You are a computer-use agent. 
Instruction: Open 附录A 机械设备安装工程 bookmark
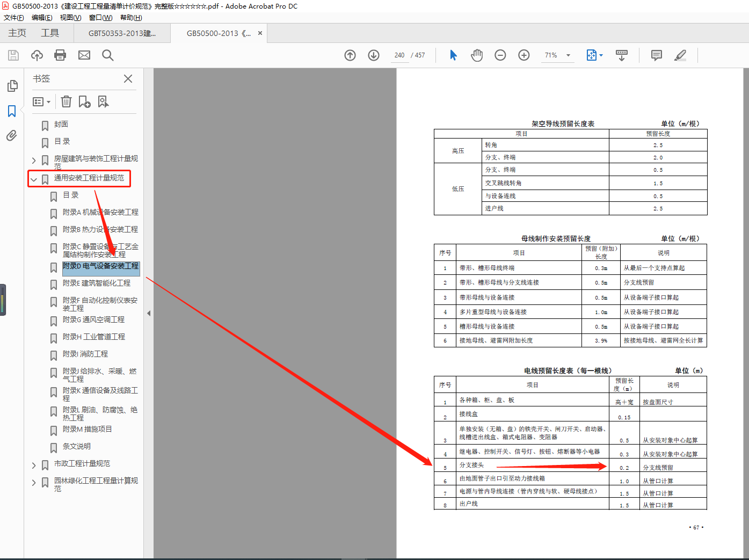pyautogui.click(x=100, y=212)
